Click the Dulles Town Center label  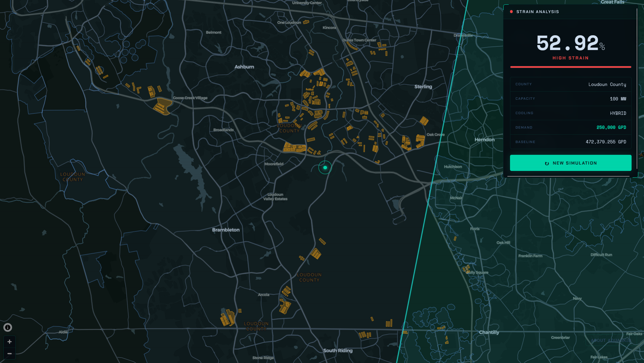coord(359,40)
